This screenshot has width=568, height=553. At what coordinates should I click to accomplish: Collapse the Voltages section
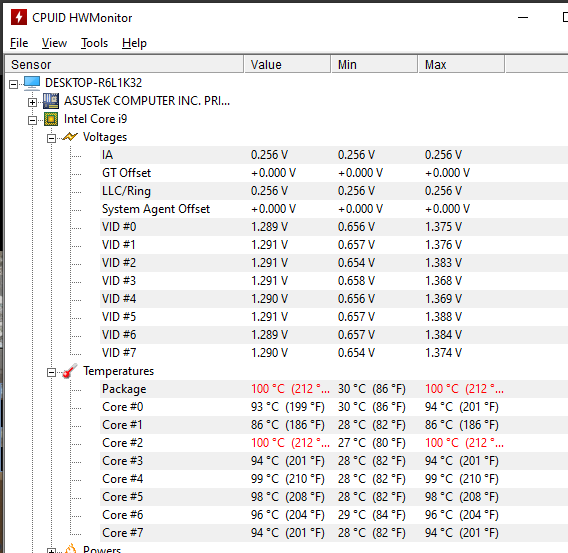point(51,138)
